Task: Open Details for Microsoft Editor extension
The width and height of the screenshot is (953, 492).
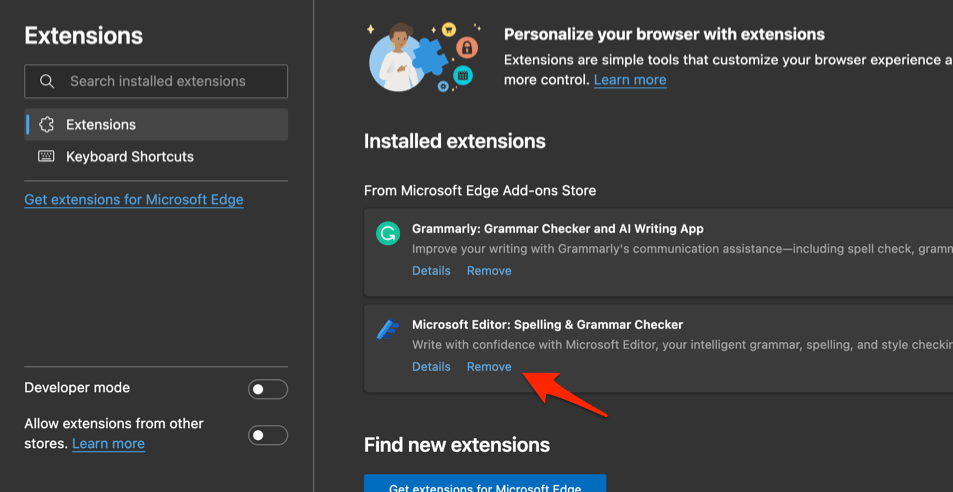Action: point(431,367)
